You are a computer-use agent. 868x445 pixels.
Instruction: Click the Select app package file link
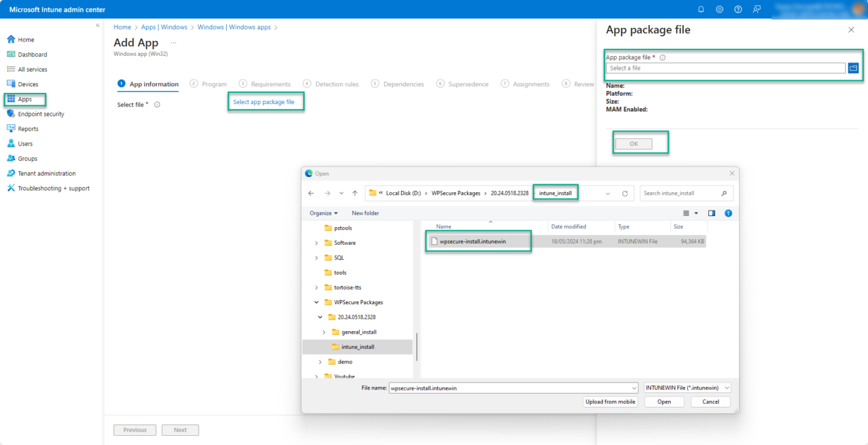click(x=266, y=101)
